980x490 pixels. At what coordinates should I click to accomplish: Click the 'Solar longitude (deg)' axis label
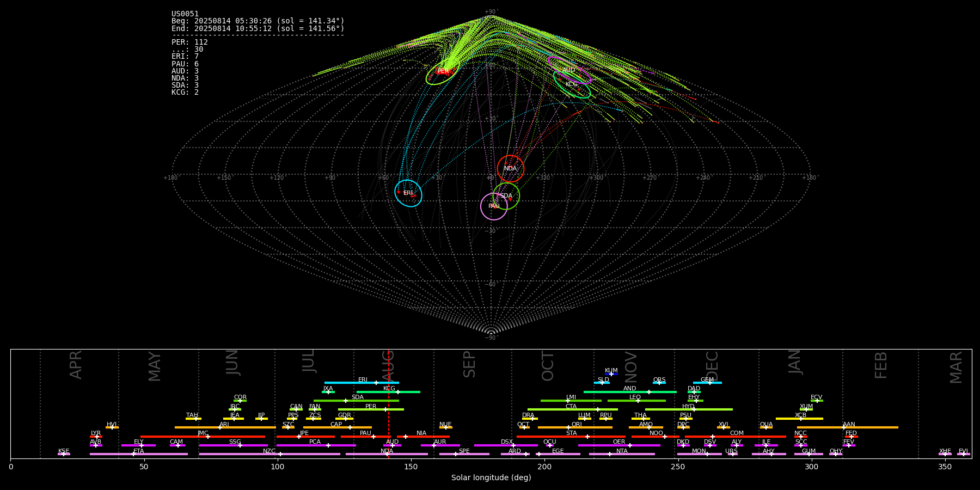491,477
